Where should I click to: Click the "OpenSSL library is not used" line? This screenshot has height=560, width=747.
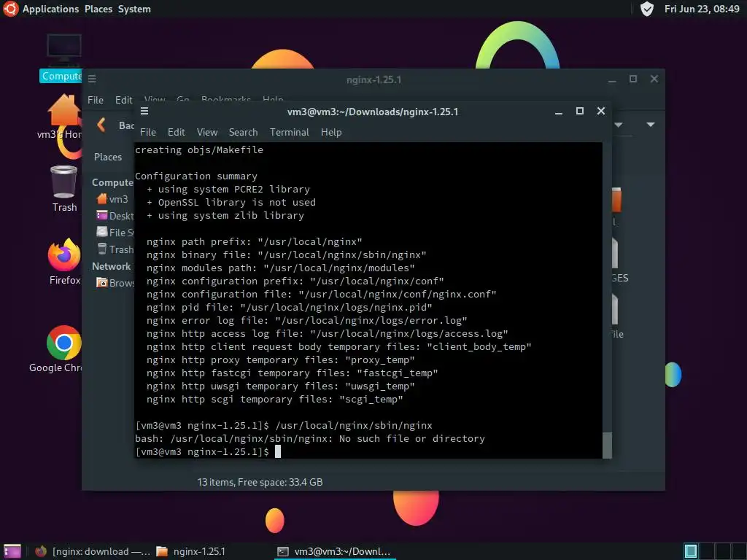tap(231, 203)
